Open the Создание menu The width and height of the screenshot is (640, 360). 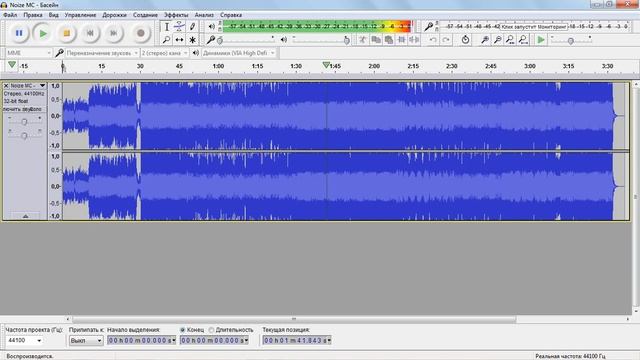(145, 15)
